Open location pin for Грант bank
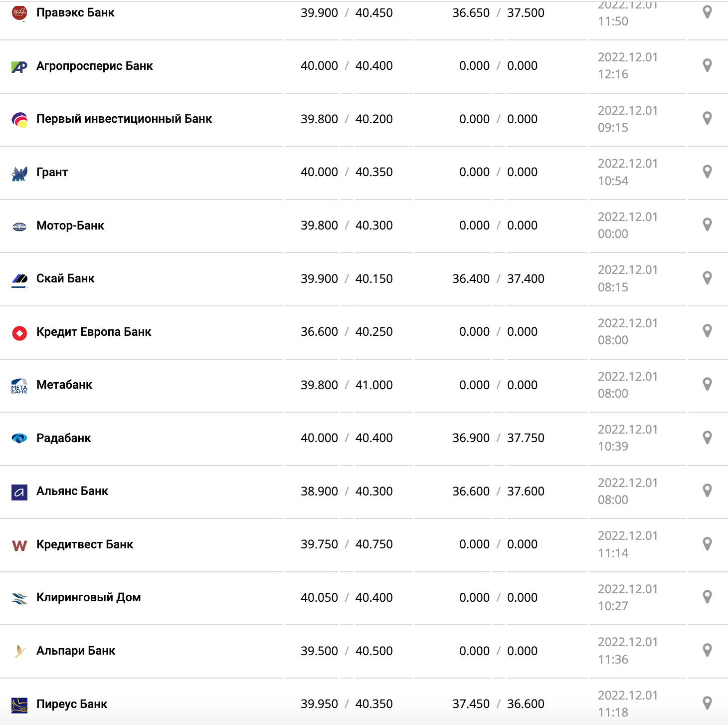The height and width of the screenshot is (725, 728). [707, 172]
